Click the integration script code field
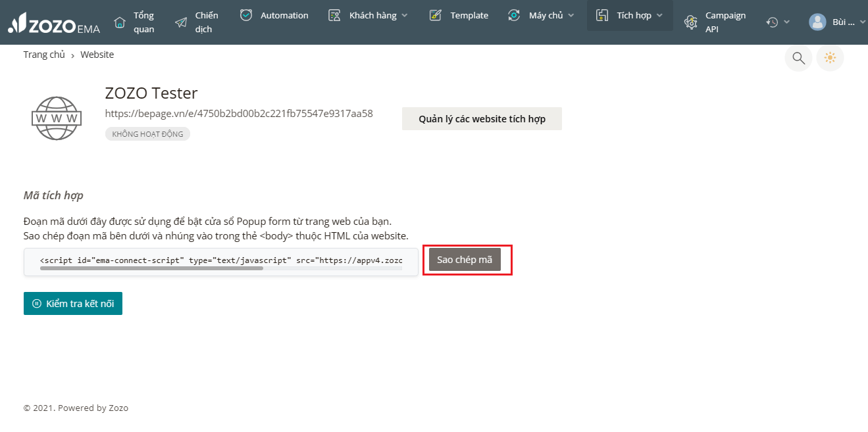This screenshot has height=432, width=868. click(x=220, y=259)
